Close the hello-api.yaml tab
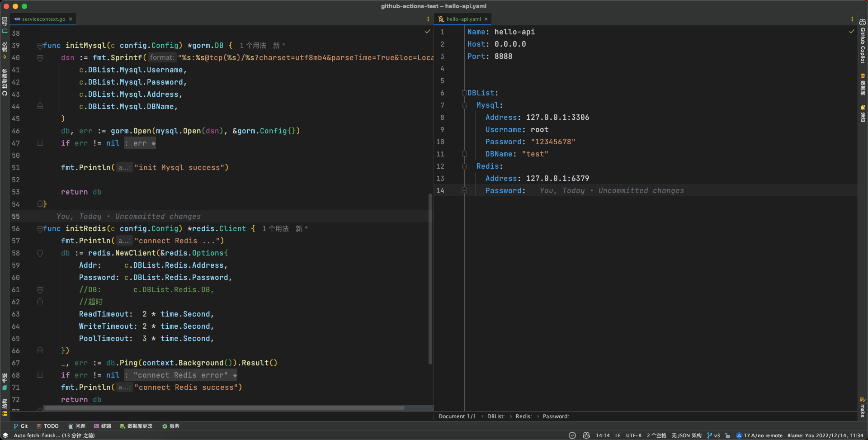The width and height of the screenshot is (868, 440). click(x=486, y=19)
